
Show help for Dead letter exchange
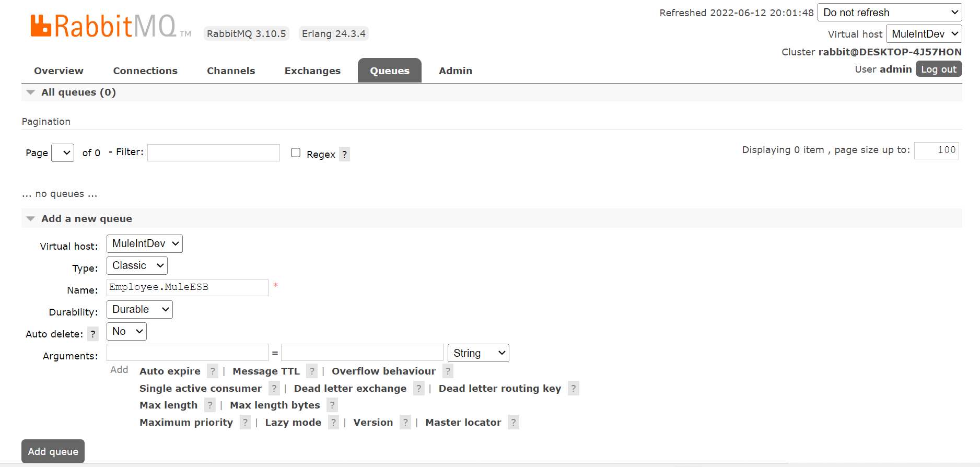point(419,388)
